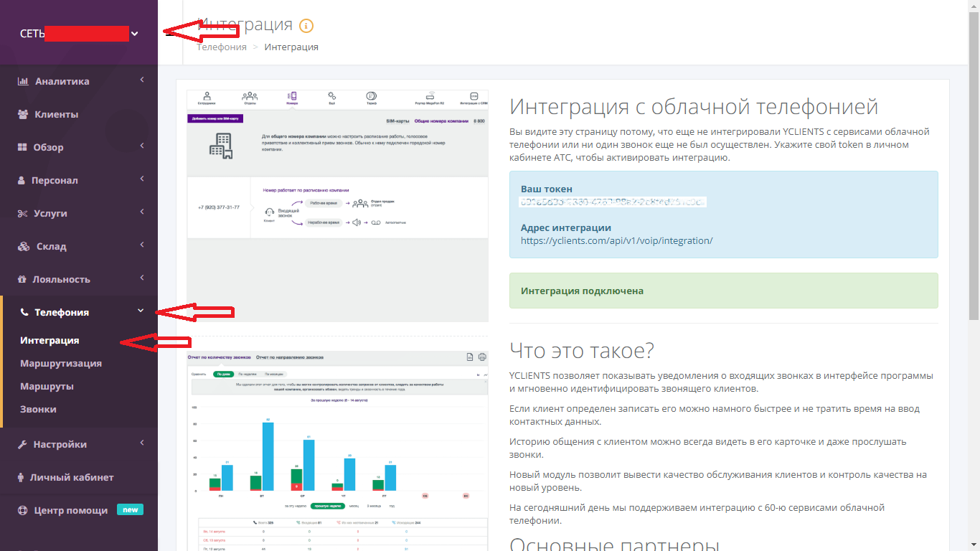Open the Звонки submenu item

38,409
